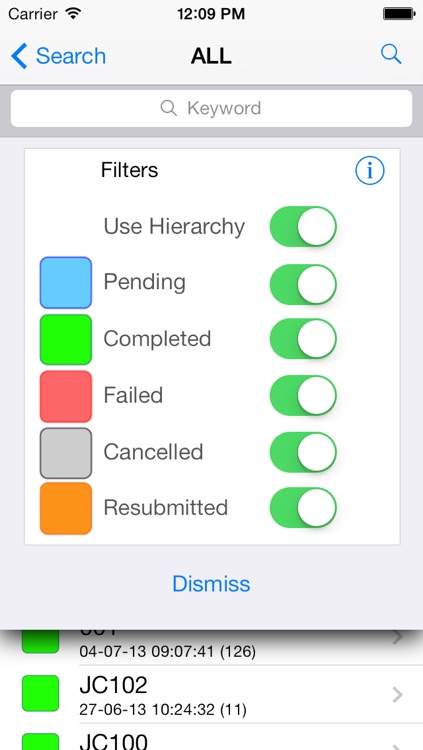Click the green status square beside JC102
This screenshot has width=423, height=750.
click(41, 693)
